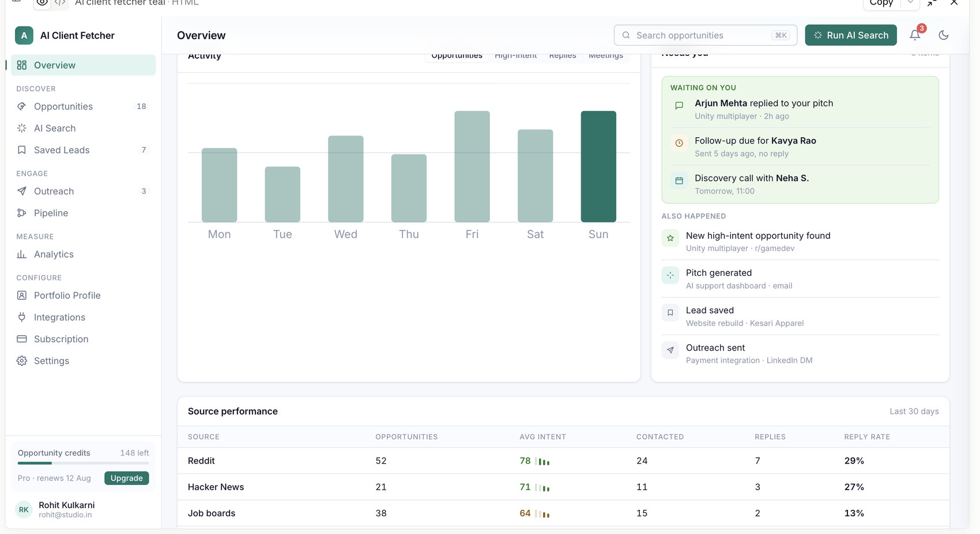Click the Rohit Kulkarni user name
The image size is (980, 534).
point(67,505)
